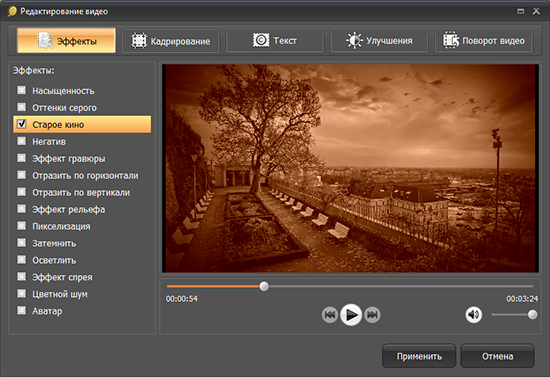Click the volume slider handle
Viewport: 550px width, 377px height.
pyautogui.click(x=532, y=315)
